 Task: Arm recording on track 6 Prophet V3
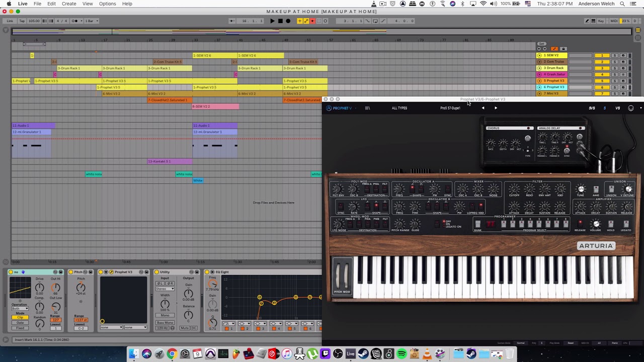click(623, 87)
